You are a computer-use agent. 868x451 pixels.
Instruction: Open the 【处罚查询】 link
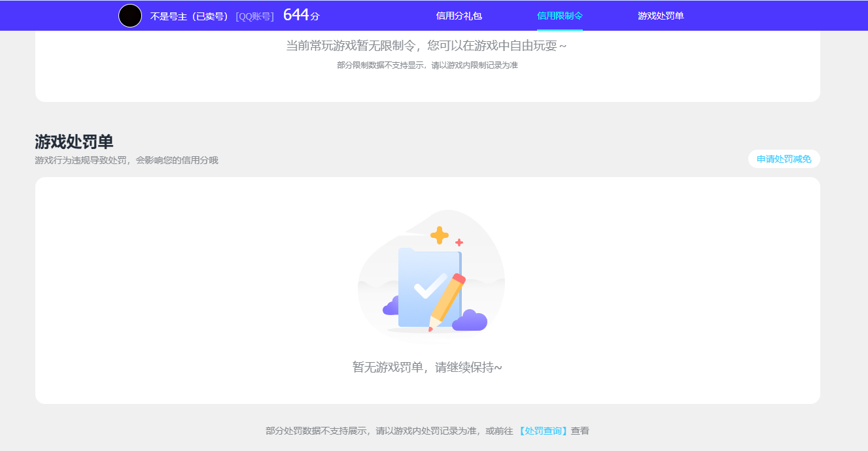(543, 431)
